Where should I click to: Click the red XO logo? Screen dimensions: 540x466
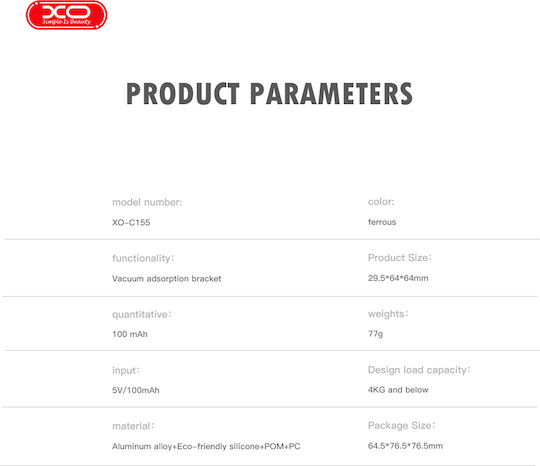66,15
